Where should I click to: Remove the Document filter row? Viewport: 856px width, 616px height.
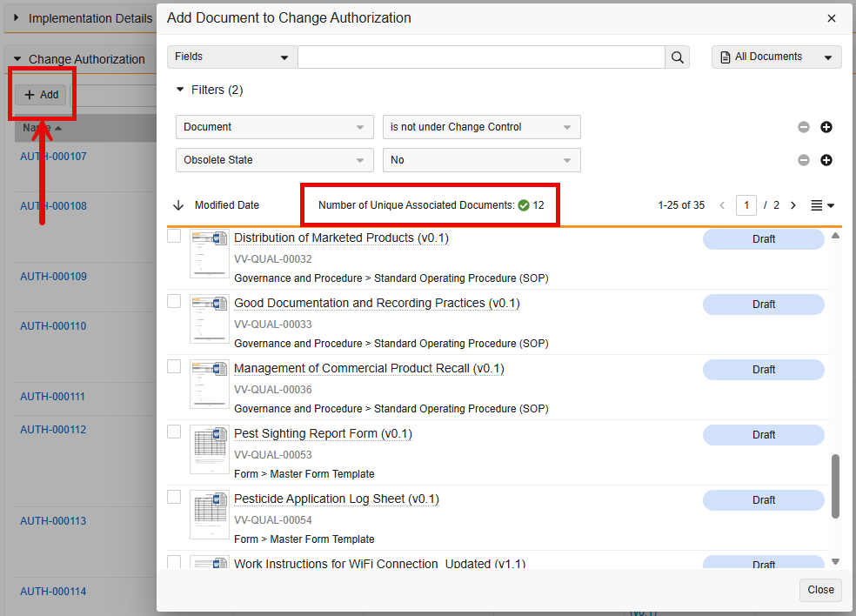click(804, 127)
